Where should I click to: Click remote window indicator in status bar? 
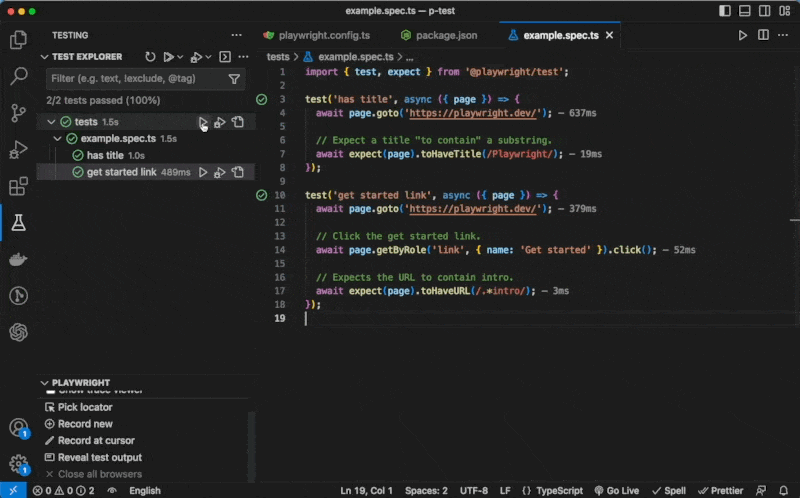[13, 490]
